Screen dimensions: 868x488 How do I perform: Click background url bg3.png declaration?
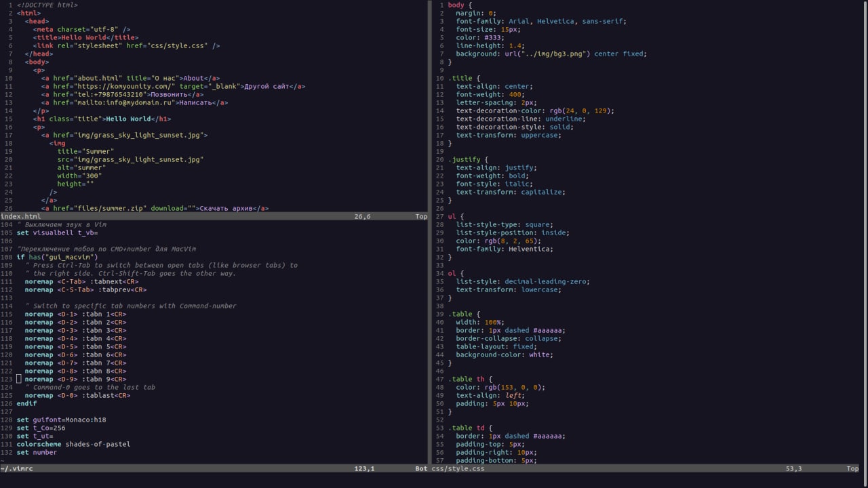click(551, 54)
